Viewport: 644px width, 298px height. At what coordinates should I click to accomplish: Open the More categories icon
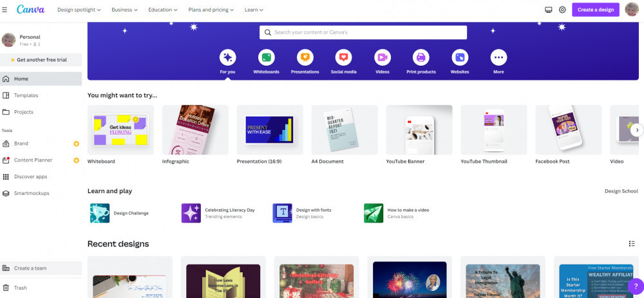click(x=498, y=57)
